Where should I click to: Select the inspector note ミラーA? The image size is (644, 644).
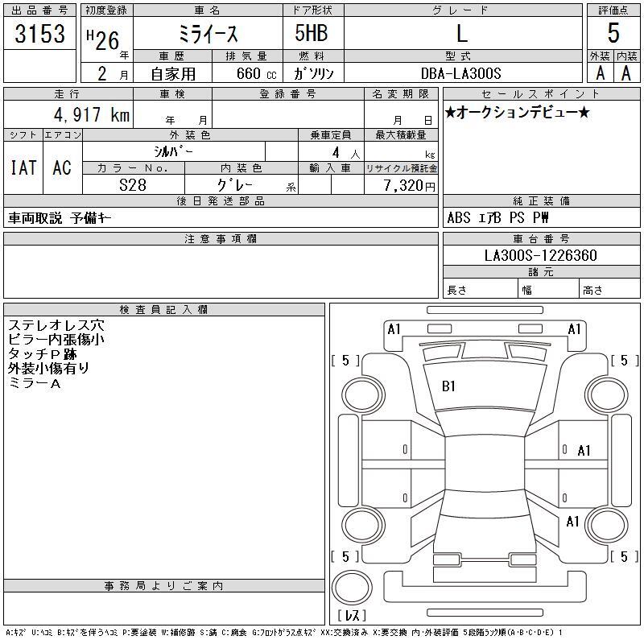tap(35, 383)
